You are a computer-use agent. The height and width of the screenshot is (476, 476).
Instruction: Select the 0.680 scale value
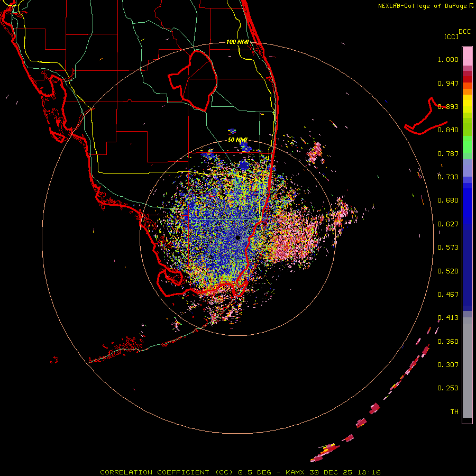448,200
